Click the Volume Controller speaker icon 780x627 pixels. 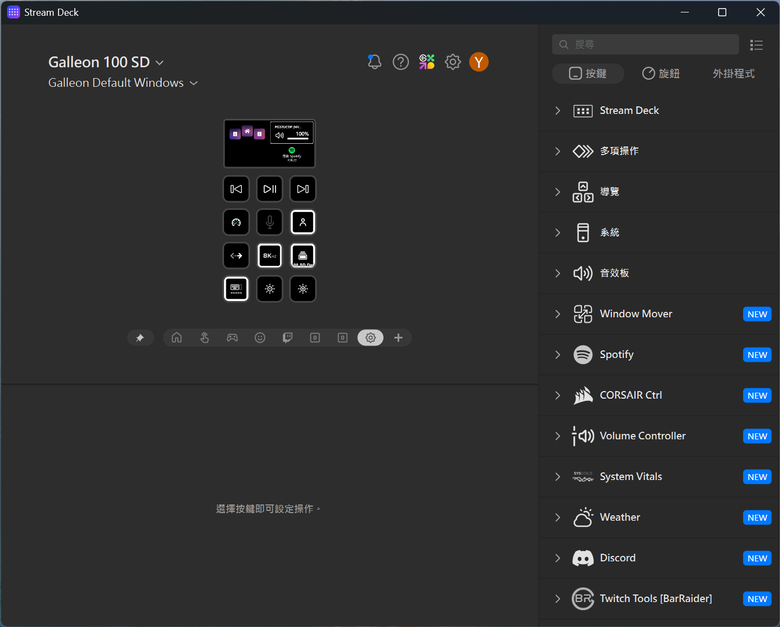click(583, 436)
